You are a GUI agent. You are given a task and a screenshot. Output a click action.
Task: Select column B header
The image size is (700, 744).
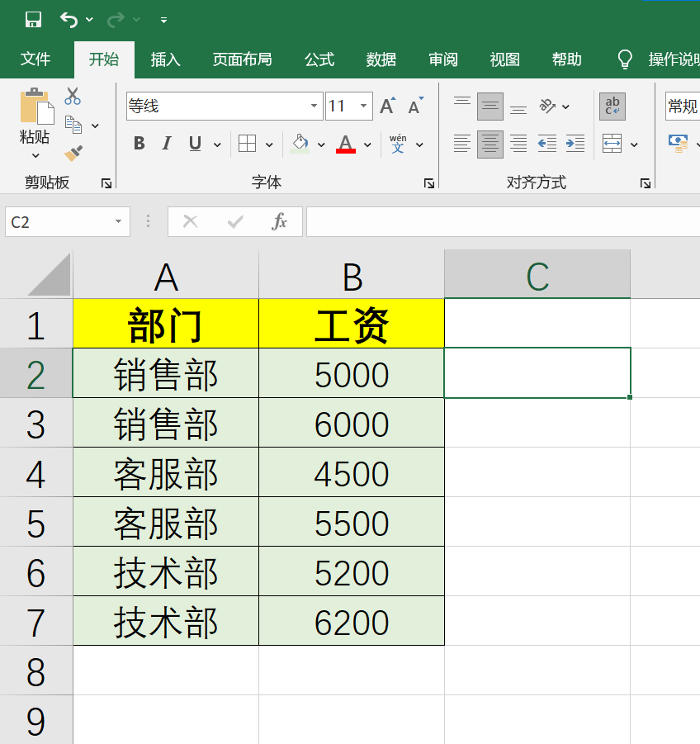(352, 275)
